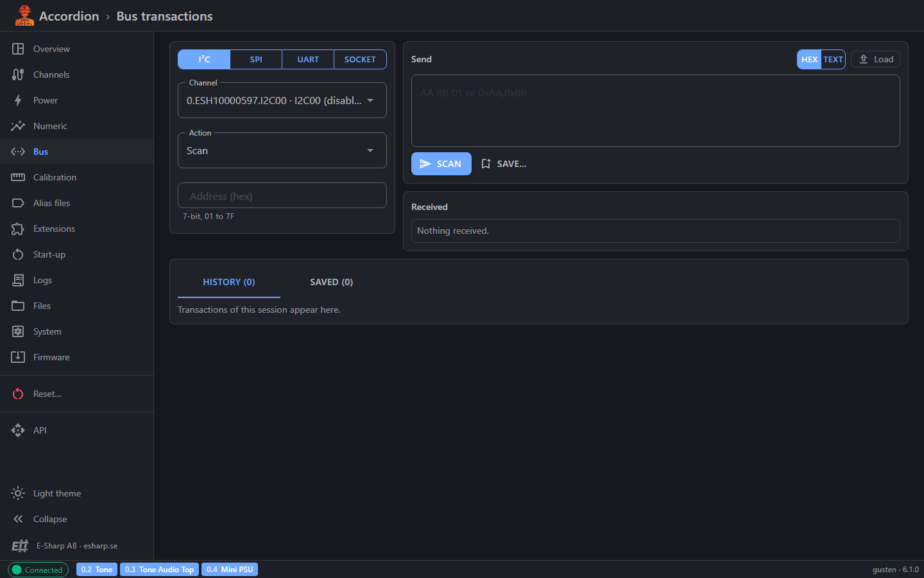The height and width of the screenshot is (578, 924).
Task: Collapse the sidebar
Action: tap(77, 519)
